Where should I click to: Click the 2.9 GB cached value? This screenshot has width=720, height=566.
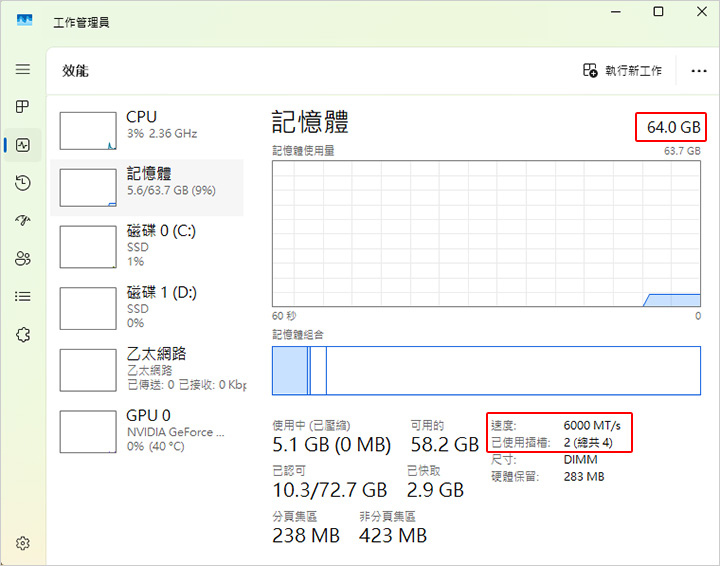pos(435,490)
